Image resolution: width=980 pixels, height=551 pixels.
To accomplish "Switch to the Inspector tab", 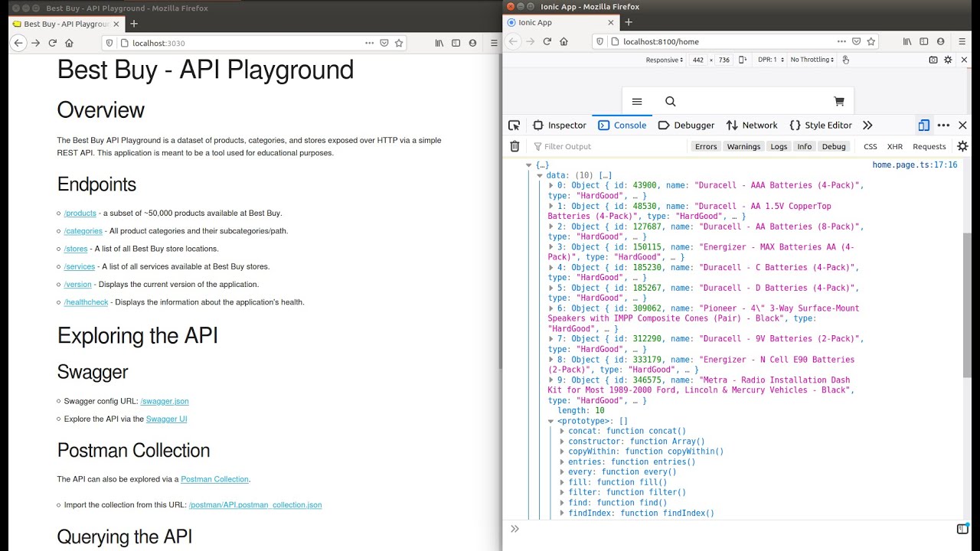I will [560, 126].
